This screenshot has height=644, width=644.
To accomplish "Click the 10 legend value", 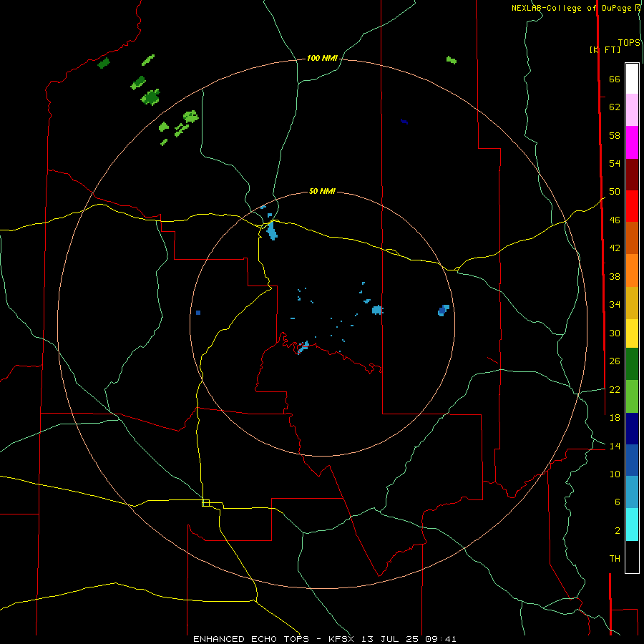I will pos(615,474).
